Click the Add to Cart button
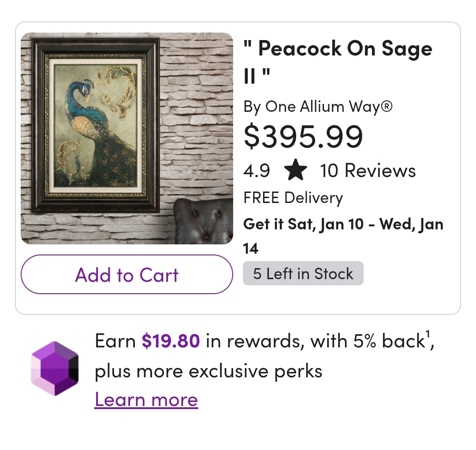Screen dimensions: 476x450 coord(126,275)
